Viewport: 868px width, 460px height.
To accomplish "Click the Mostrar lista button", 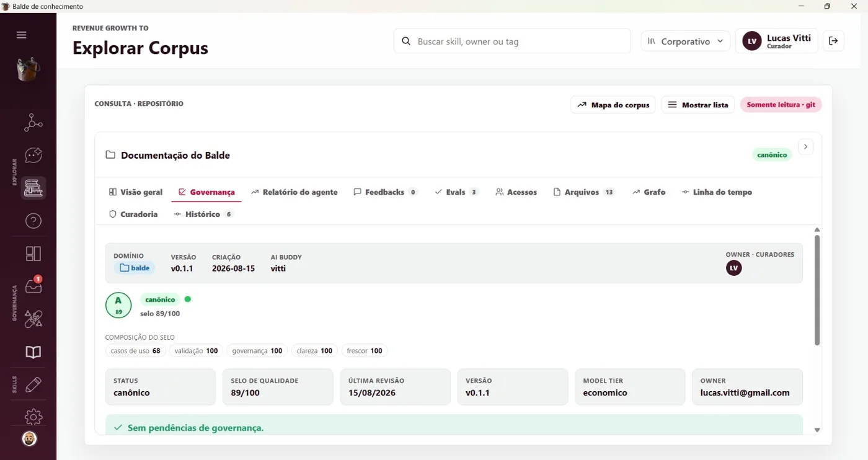I will click(x=698, y=105).
